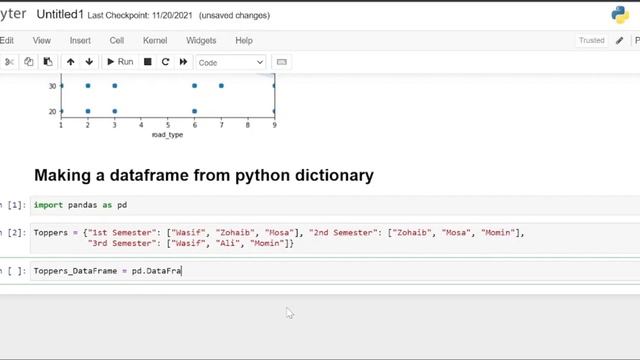This screenshot has width=640, height=360.
Task: Click the "2nd Semester" string in code
Action: point(345,233)
